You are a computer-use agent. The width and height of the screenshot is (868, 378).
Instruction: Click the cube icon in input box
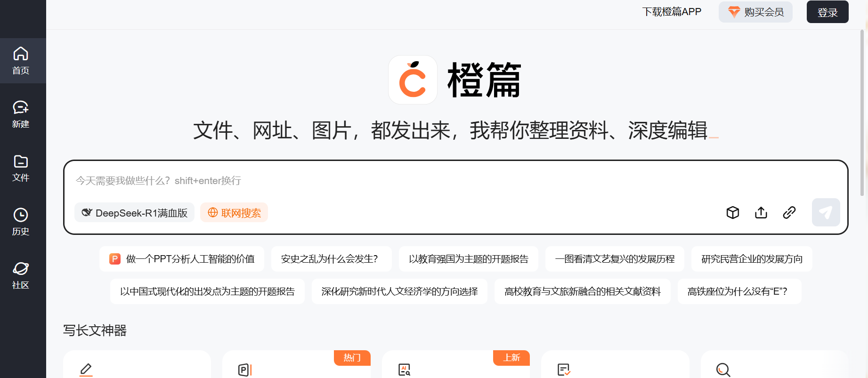[x=733, y=213]
